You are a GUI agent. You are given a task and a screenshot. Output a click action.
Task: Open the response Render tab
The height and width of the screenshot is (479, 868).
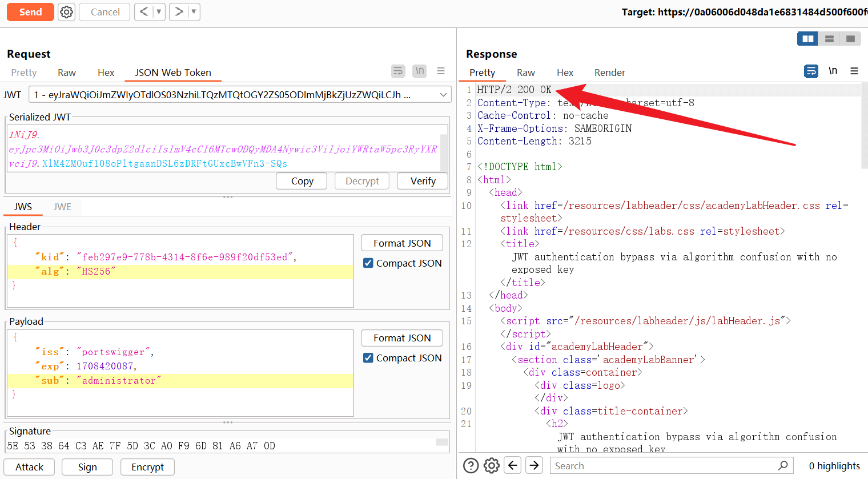coord(609,73)
